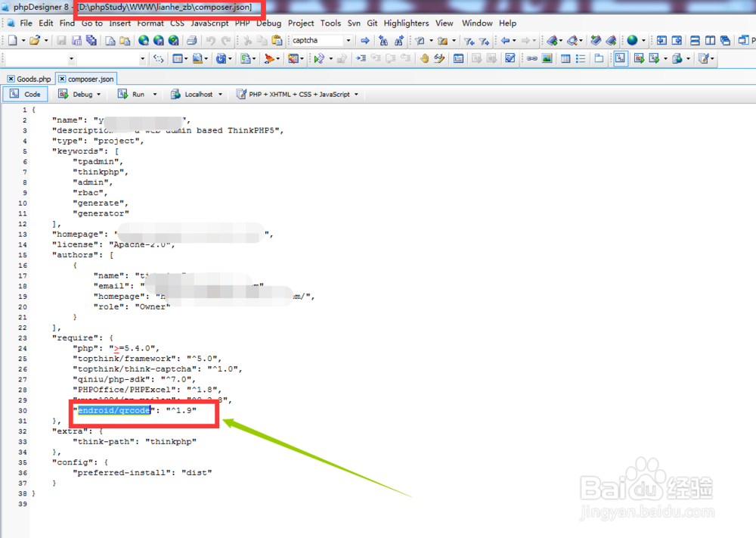The width and height of the screenshot is (756, 538).
Task: Click the "topthink/framework" text on line 25
Action: tap(125, 359)
